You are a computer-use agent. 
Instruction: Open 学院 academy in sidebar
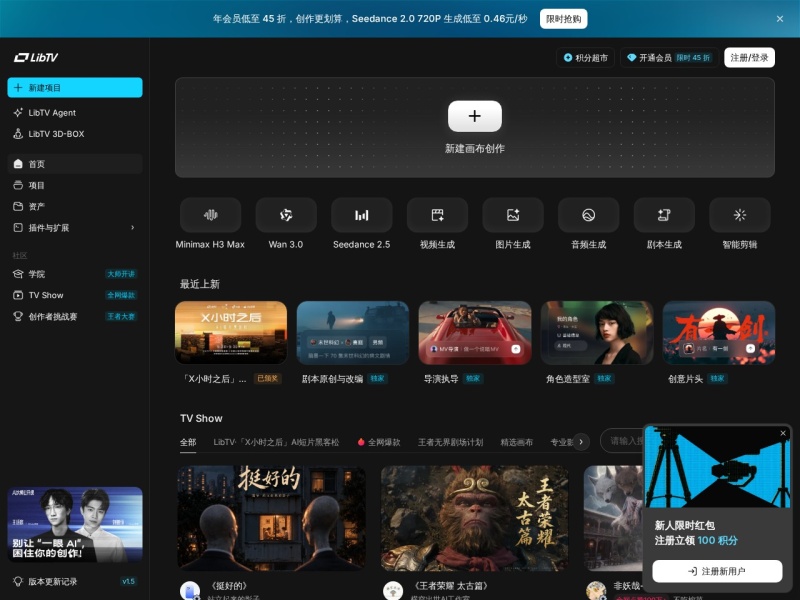click(x=74, y=274)
